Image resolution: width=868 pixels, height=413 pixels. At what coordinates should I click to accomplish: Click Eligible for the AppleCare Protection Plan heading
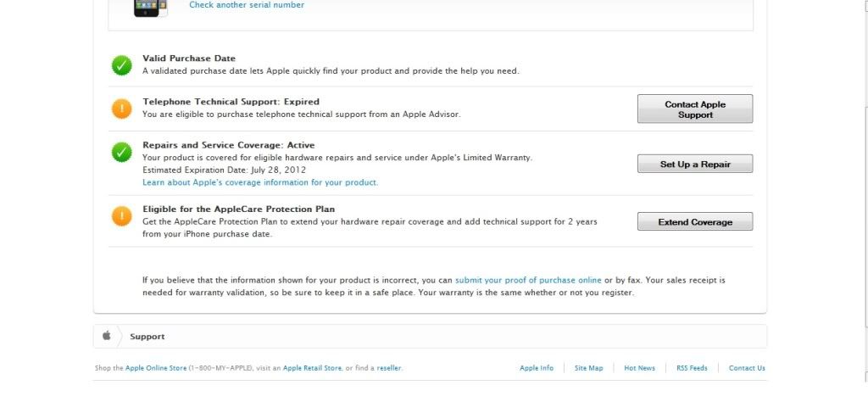238,209
